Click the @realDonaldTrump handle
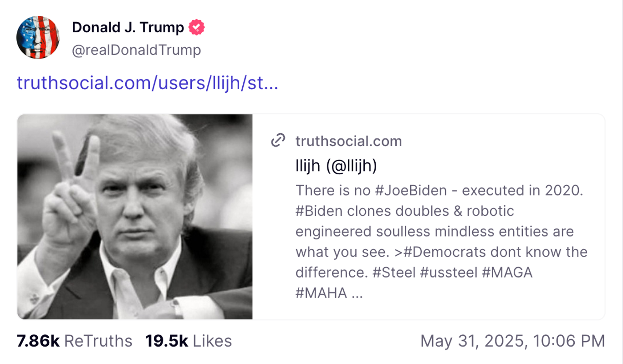 click(x=136, y=50)
